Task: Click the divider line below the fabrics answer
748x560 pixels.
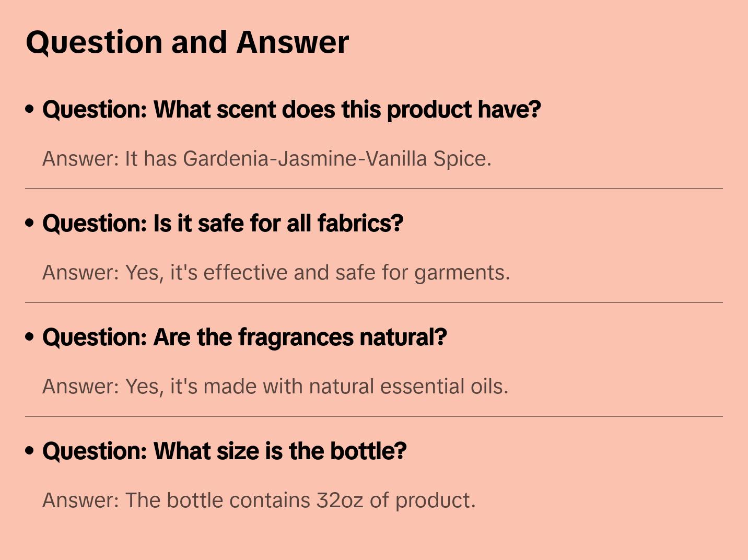Action: click(x=374, y=302)
